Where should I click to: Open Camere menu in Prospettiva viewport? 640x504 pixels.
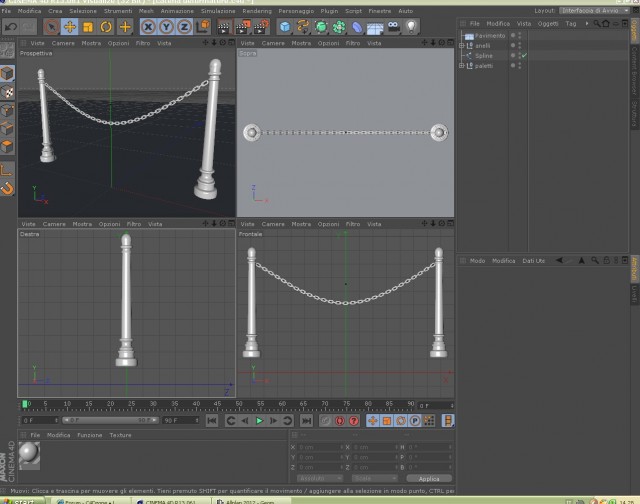[63, 43]
